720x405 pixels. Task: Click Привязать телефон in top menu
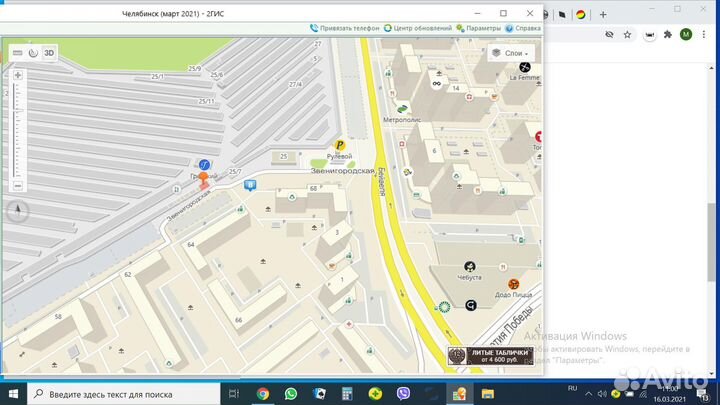[x=345, y=28]
